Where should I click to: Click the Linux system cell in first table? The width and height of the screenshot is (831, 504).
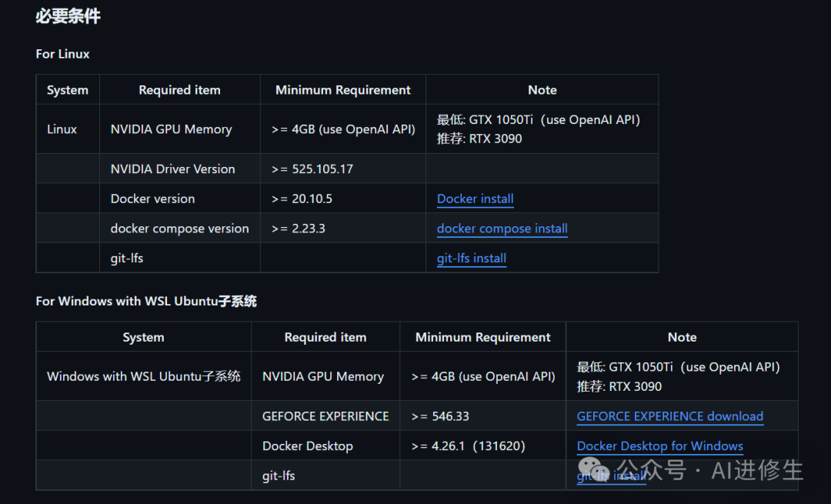[x=62, y=129]
